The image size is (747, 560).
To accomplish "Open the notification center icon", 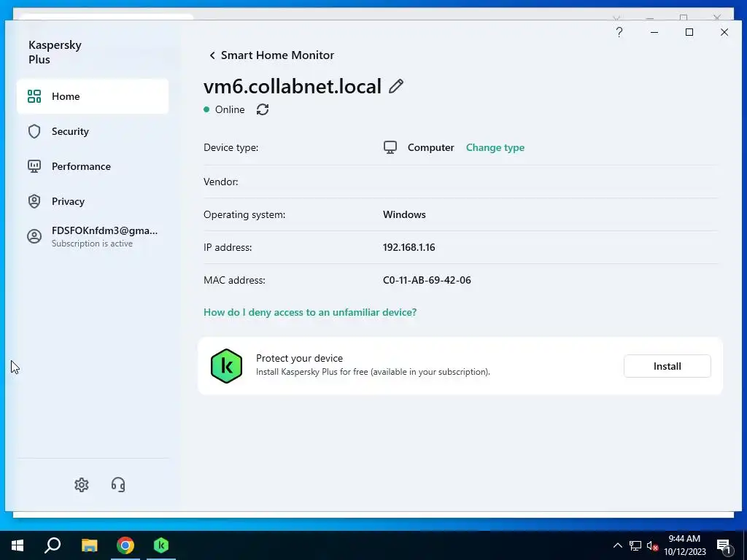I will click(x=724, y=545).
